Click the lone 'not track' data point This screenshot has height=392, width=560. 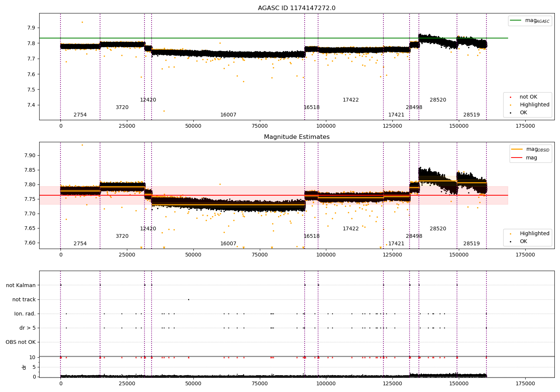pyautogui.click(x=189, y=299)
